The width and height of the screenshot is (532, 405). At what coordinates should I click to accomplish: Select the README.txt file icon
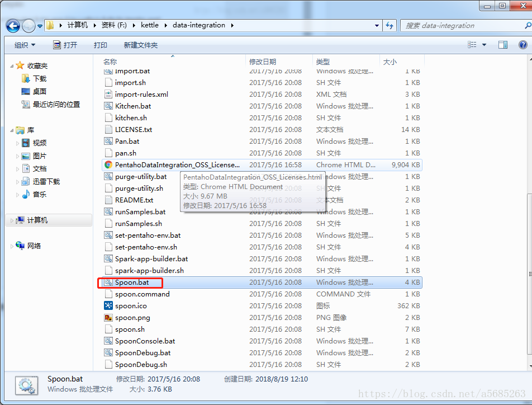tap(108, 200)
